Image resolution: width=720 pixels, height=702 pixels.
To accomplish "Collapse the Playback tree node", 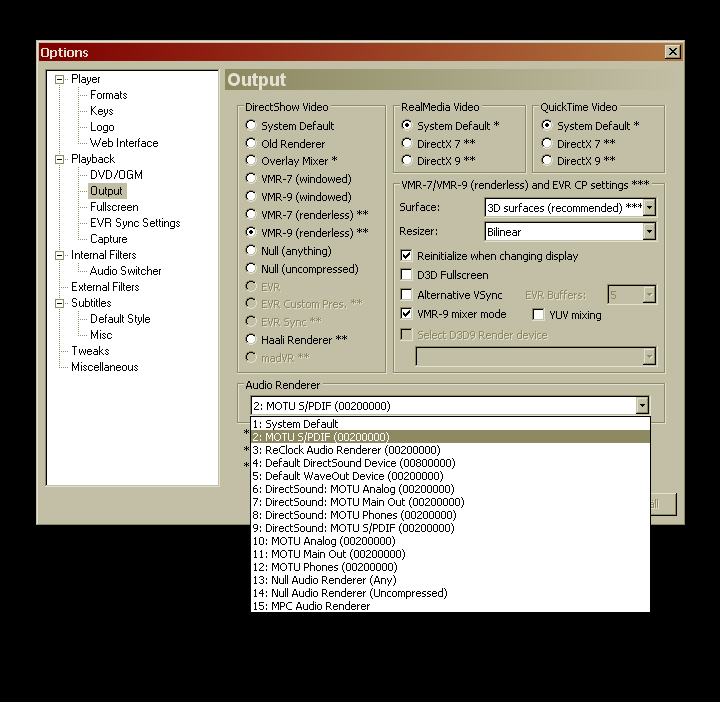I will (59, 159).
